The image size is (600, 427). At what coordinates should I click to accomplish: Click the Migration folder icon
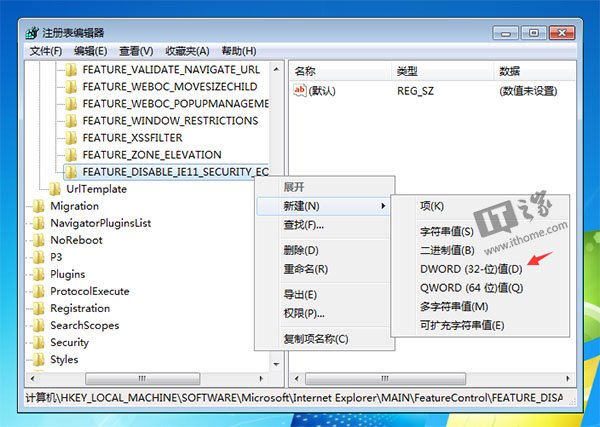pos(39,206)
